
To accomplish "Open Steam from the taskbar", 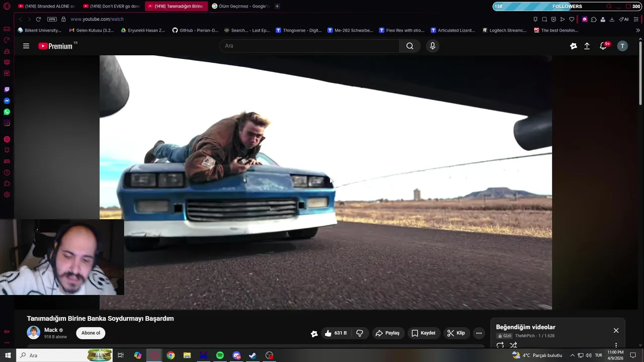I will [253, 355].
